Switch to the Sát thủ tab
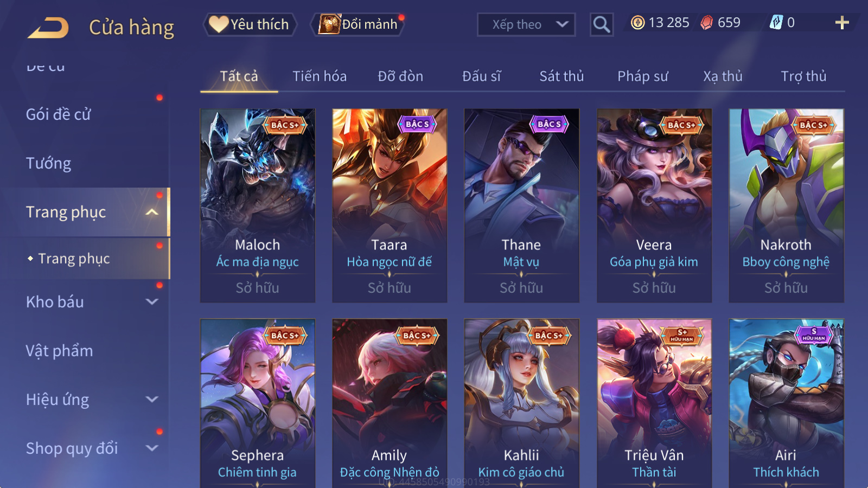 (561, 76)
